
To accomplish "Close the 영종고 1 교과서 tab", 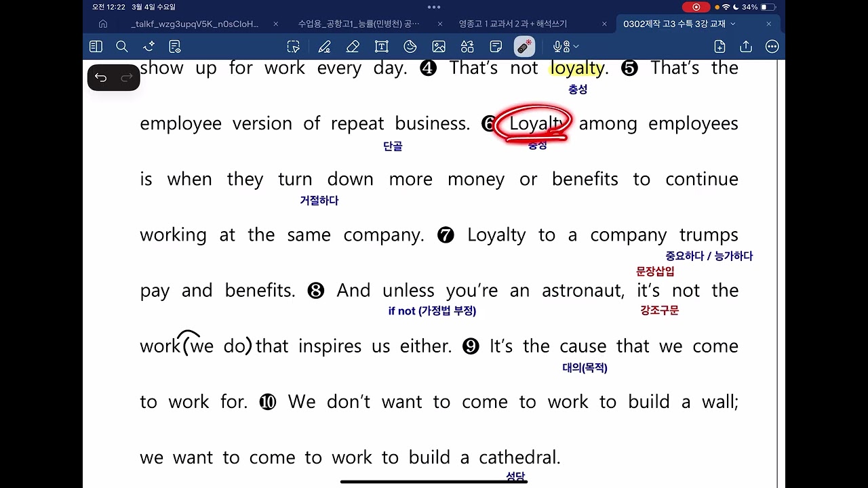I will point(604,24).
